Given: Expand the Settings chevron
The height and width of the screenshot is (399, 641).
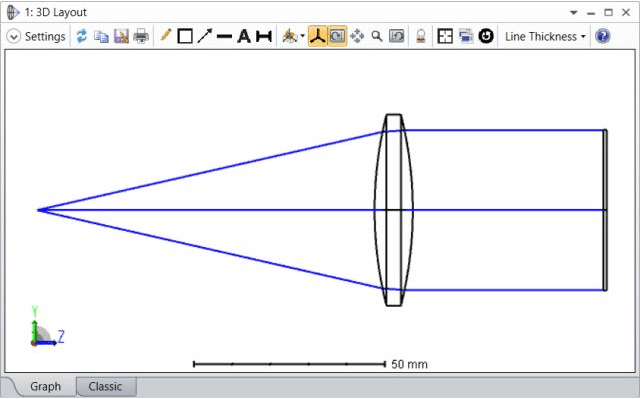Looking at the screenshot, I should point(13,36).
